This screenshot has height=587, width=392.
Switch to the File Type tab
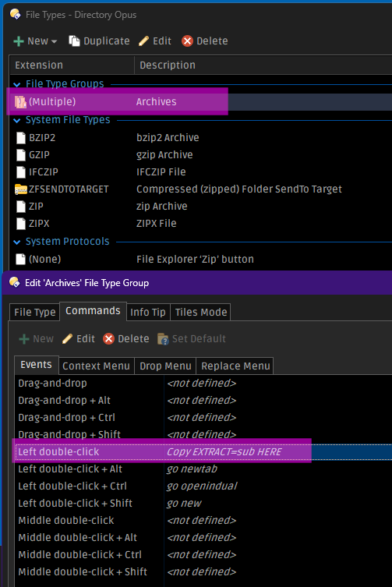click(34, 313)
